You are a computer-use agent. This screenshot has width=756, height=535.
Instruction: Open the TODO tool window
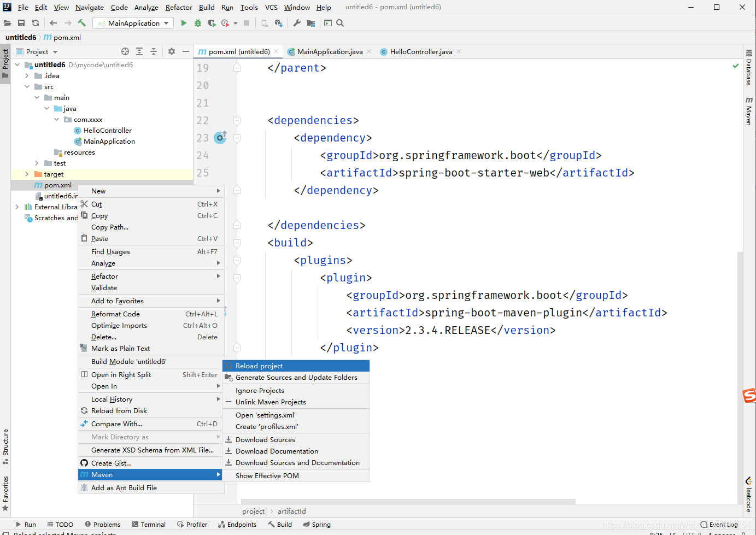coord(60,524)
